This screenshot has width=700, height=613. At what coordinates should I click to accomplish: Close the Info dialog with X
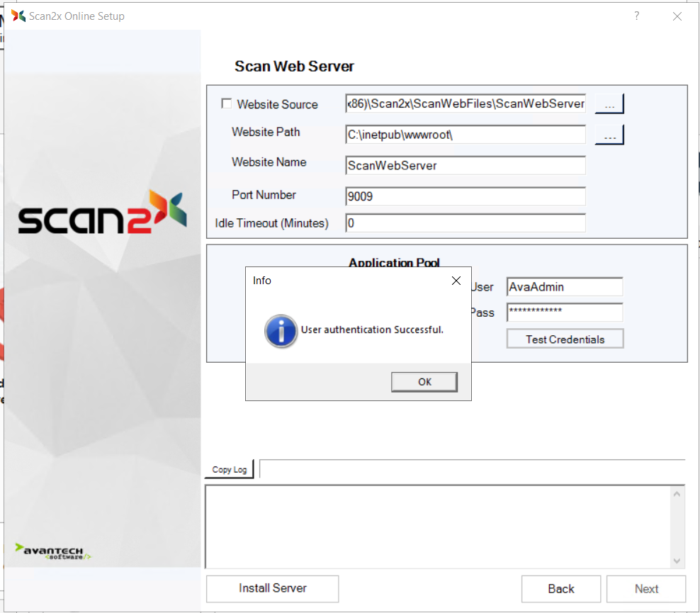pyautogui.click(x=456, y=281)
